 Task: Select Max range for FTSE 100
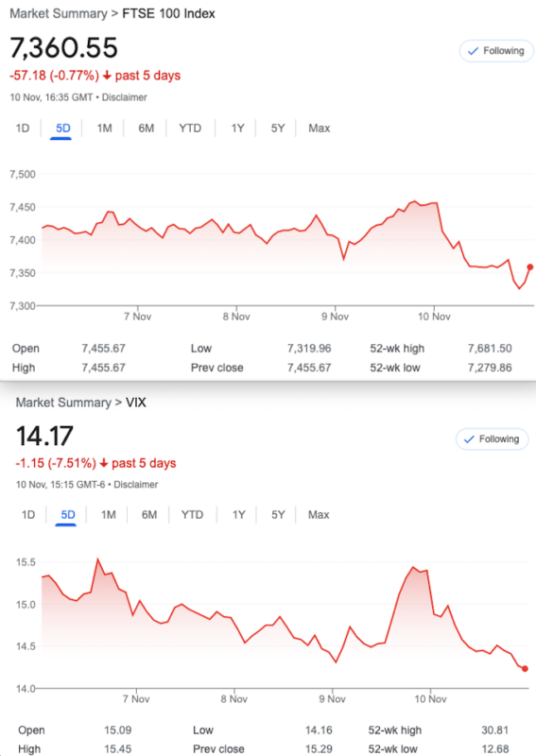[320, 129]
